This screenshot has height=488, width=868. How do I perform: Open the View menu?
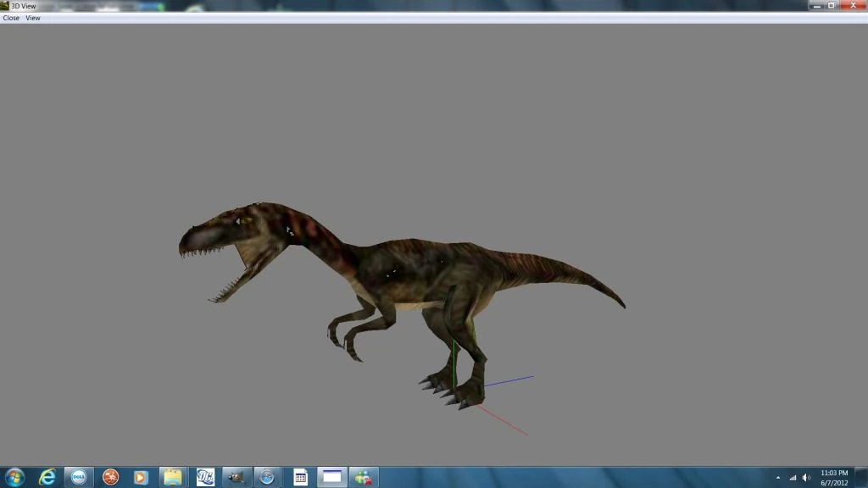pyautogui.click(x=32, y=17)
